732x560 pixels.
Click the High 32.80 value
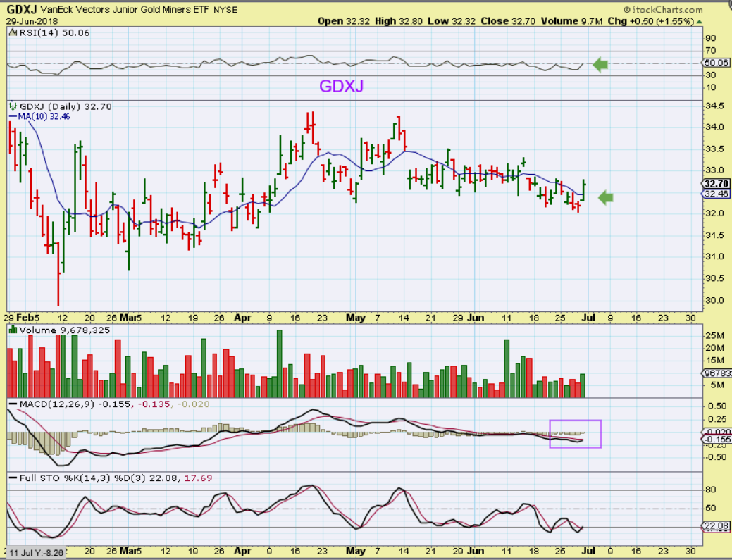[x=398, y=21]
